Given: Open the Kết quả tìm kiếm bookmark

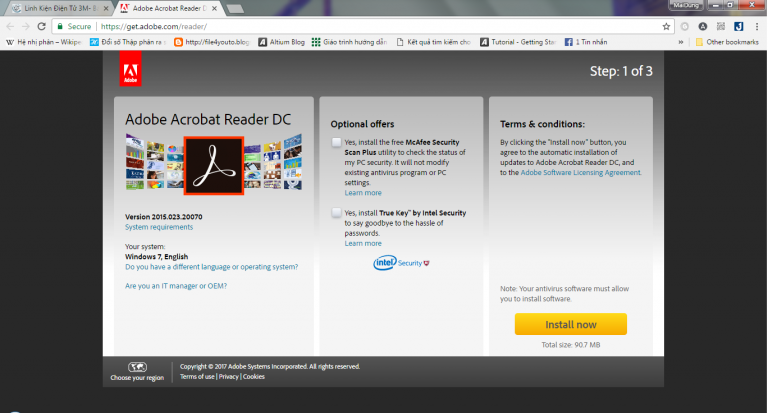Looking at the screenshot, I should point(434,42).
